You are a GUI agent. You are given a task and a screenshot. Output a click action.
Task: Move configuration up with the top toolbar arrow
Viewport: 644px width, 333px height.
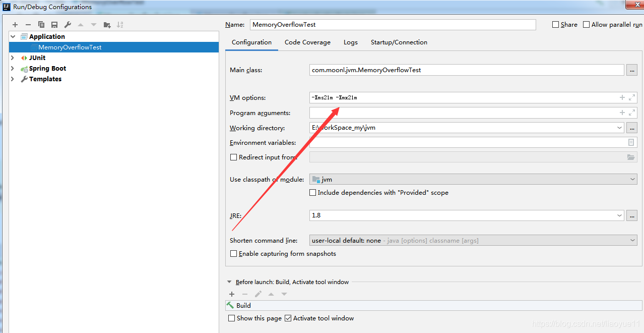coord(81,25)
